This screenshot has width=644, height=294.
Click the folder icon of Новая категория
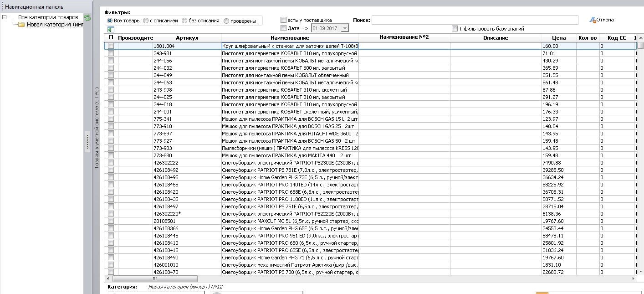(21, 24)
